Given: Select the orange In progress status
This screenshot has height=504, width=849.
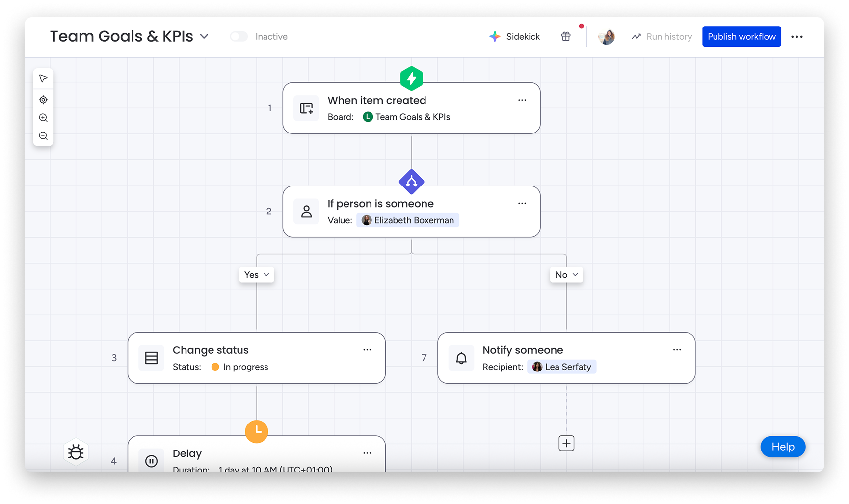Looking at the screenshot, I should [240, 367].
